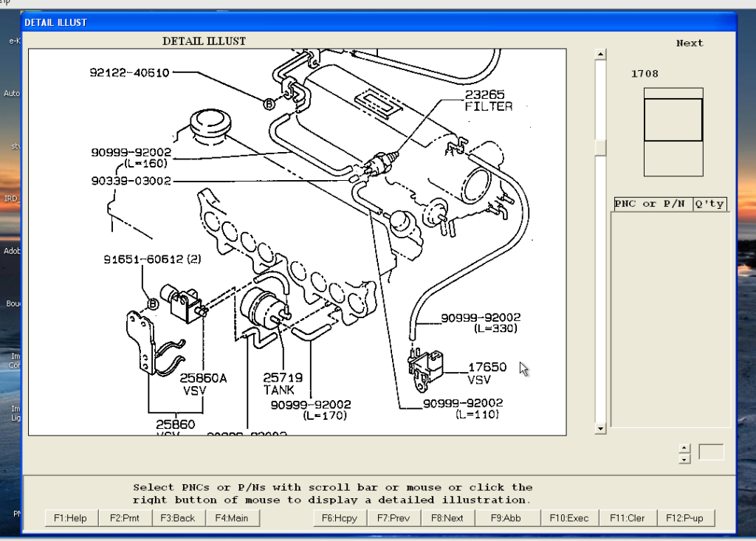
Task: Click the 1708 page overview thumbnail
Action: pos(673,131)
